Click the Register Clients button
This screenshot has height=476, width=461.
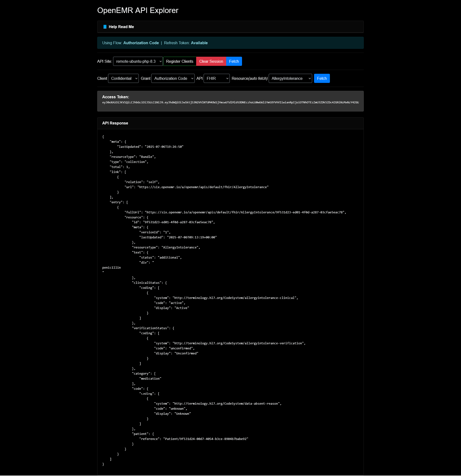tap(180, 62)
